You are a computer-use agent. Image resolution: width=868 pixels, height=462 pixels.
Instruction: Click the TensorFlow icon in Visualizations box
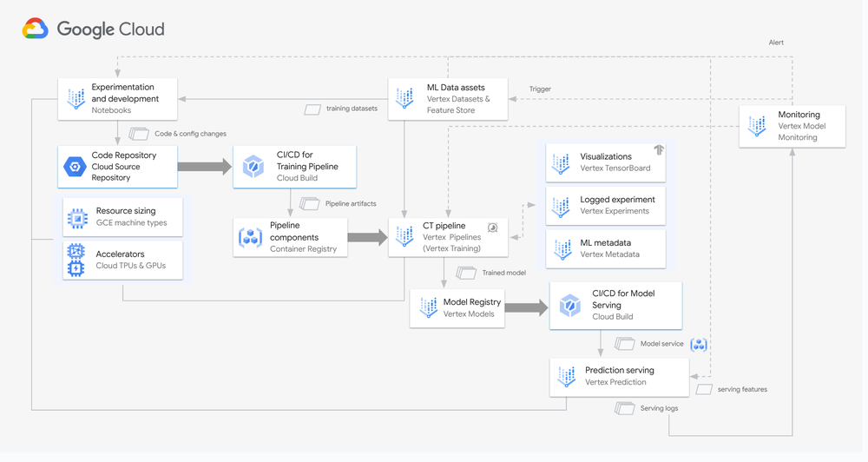658,149
